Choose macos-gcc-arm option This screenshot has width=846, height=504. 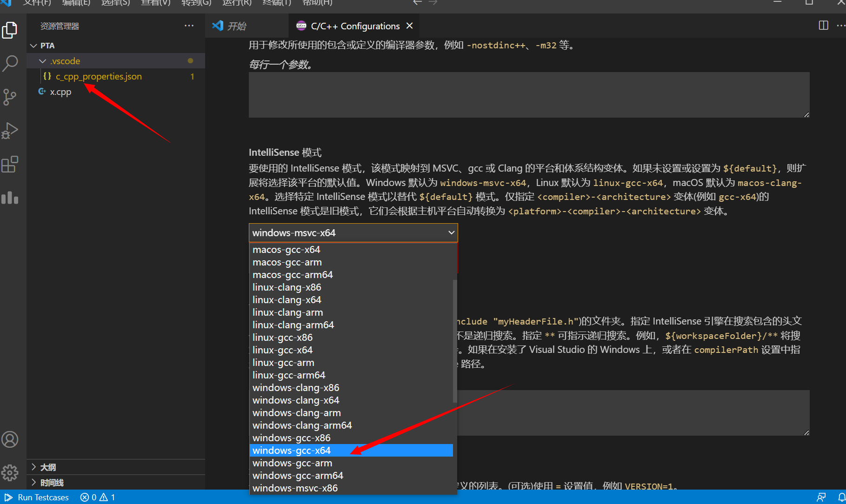pos(351,262)
